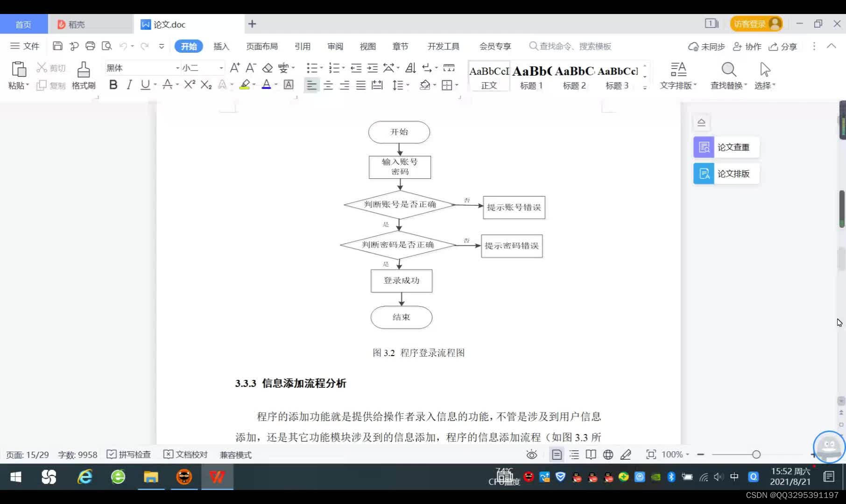Click 文档校对 in status bar
This screenshot has width=846, height=504.
pyautogui.click(x=185, y=455)
